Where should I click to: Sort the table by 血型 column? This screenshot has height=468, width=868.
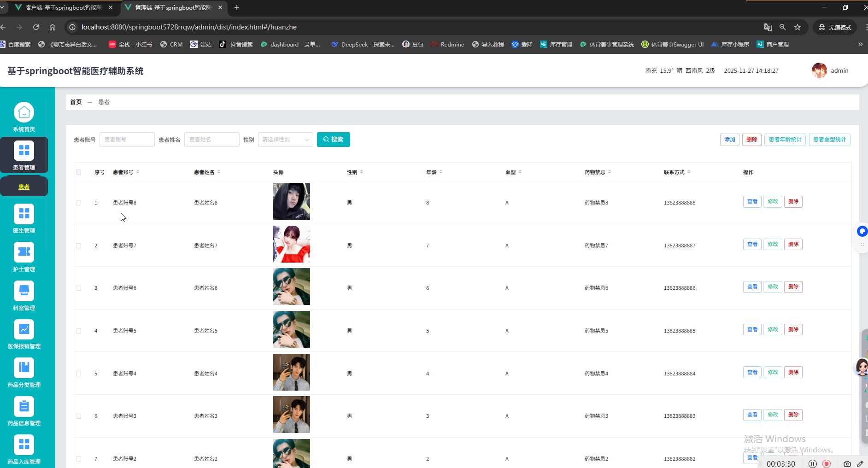coord(520,172)
